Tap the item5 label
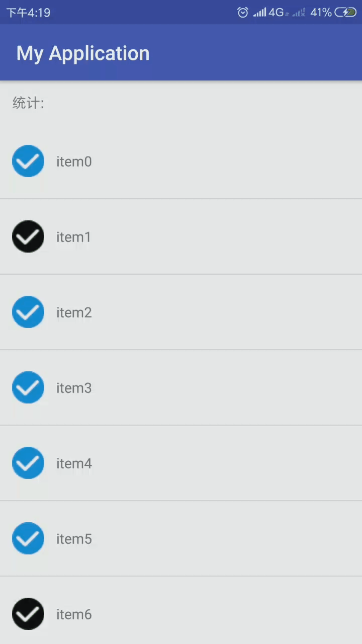 coord(74,539)
